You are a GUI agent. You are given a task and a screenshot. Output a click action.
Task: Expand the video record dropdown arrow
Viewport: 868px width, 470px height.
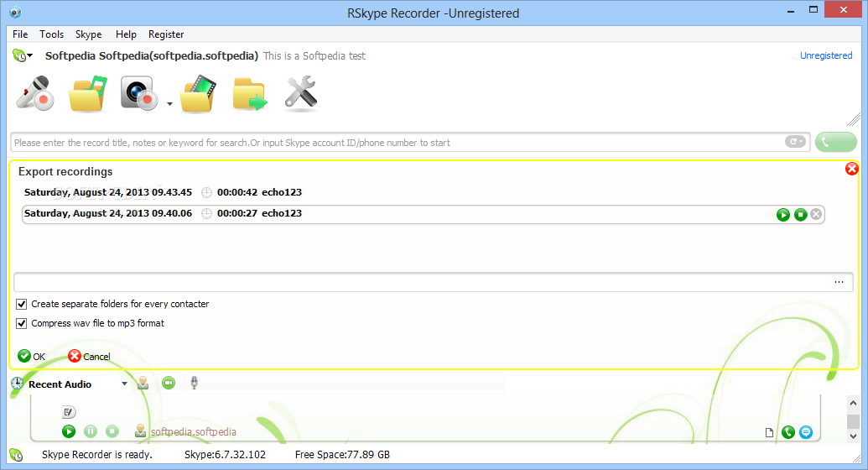(x=169, y=103)
